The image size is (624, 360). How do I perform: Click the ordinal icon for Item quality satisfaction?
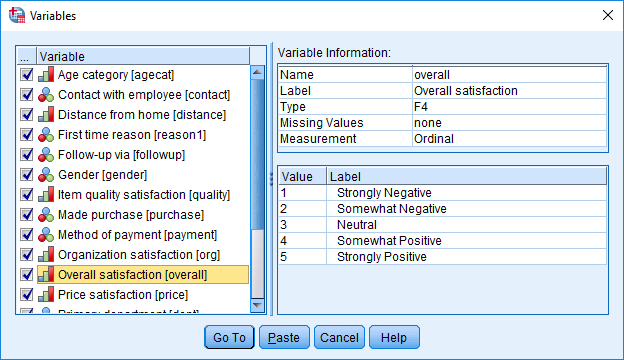(46, 195)
